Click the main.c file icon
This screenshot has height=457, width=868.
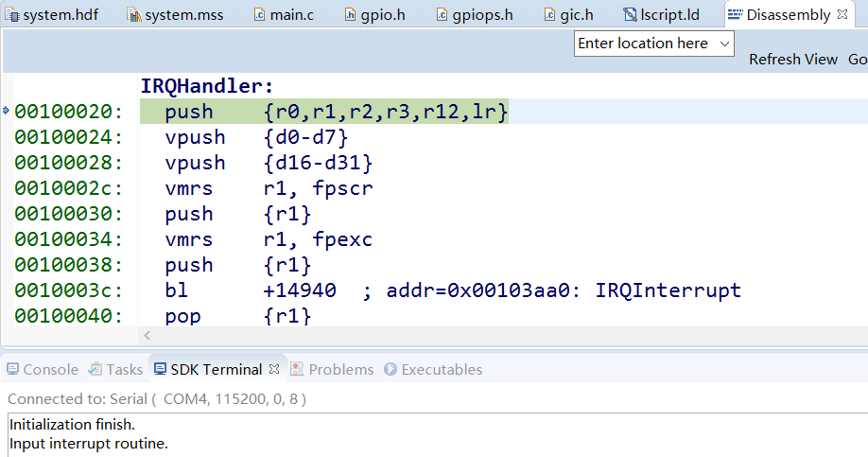pos(259,14)
